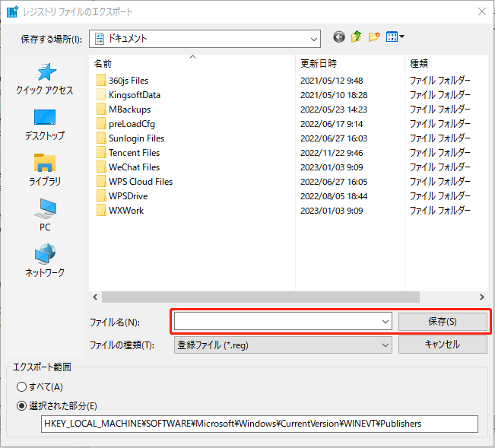
Task: Select the すべて(A) export range option
Action: tap(40, 386)
